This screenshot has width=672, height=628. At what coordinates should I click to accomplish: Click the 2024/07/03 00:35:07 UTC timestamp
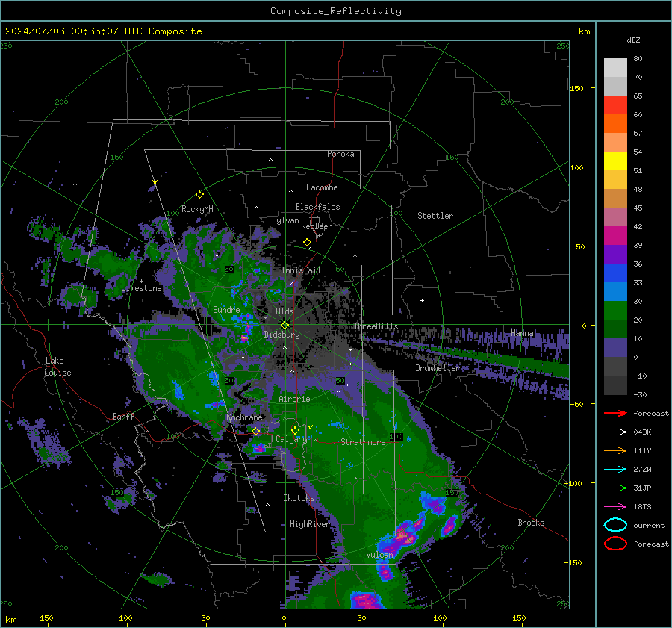click(103, 31)
